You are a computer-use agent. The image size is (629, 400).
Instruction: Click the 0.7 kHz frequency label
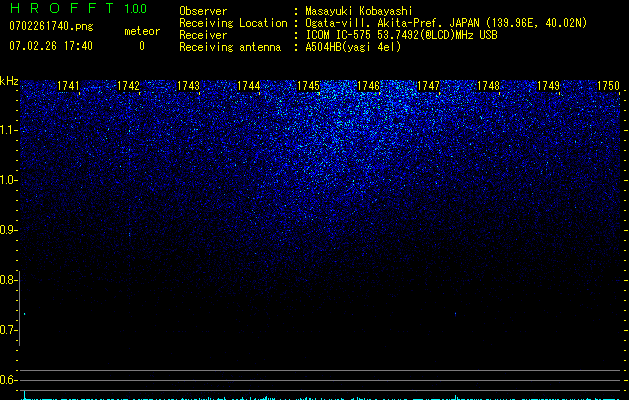pyautogui.click(x=8, y=330)
